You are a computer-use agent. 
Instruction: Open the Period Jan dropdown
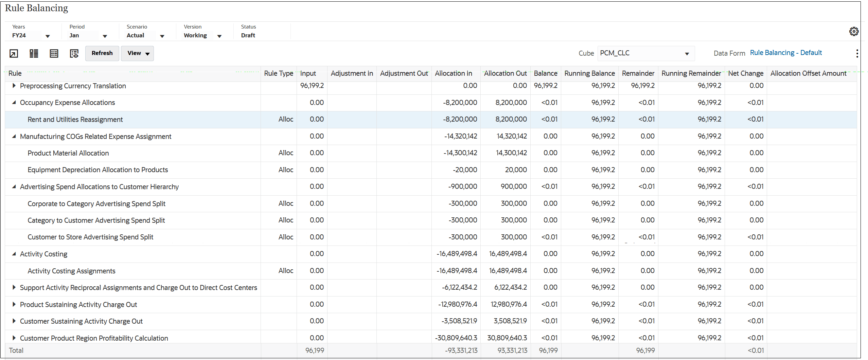click(x=105, y=36)
